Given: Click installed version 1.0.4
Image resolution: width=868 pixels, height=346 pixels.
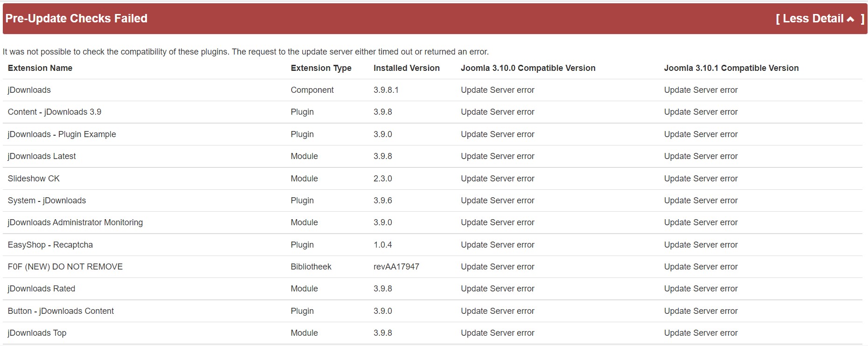Looking at the screenshot, I should (383, 245).
